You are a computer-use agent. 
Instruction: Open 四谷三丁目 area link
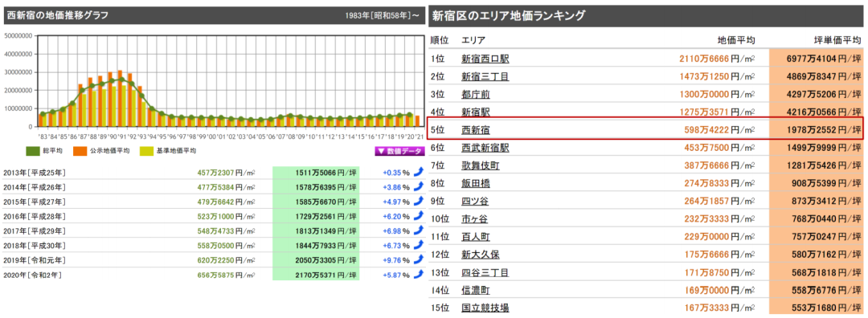coord(485,272)
